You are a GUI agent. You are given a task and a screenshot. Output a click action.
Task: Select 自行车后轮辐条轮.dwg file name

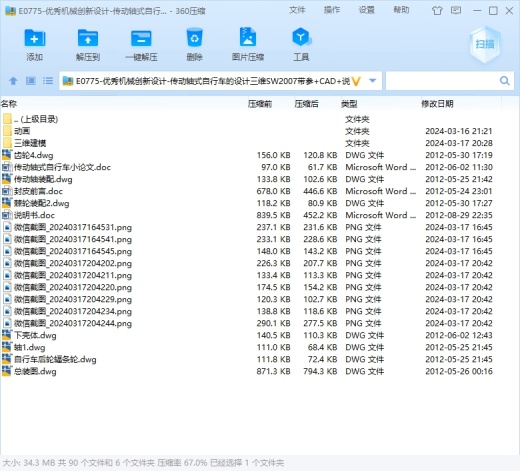tap(55, 359)
